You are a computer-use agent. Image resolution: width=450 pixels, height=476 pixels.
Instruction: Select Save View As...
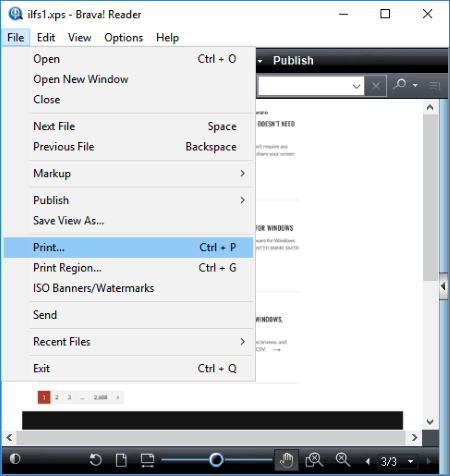[128, 221]
